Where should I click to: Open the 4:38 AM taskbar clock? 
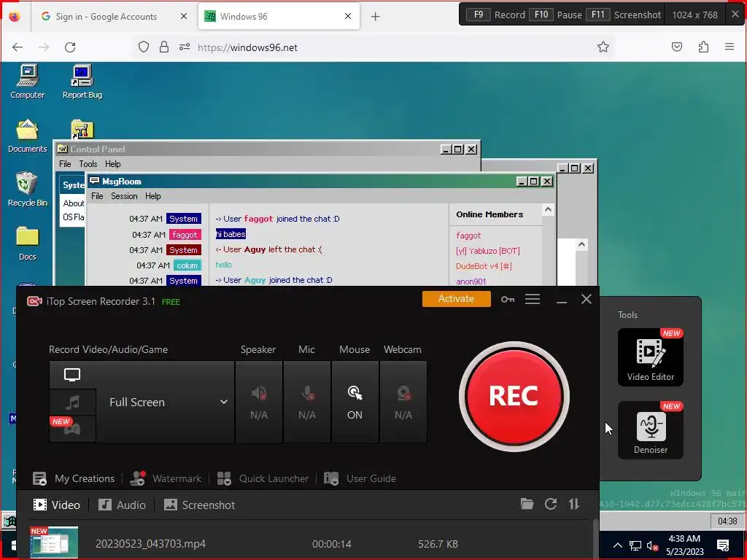point(684,545)
